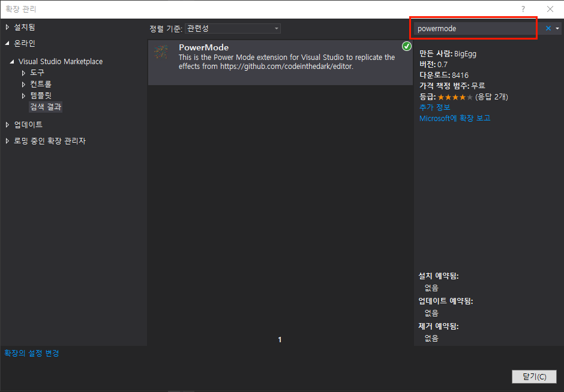Click the 정렬 기준 label
564x392 pixels.
click(166, 29)
